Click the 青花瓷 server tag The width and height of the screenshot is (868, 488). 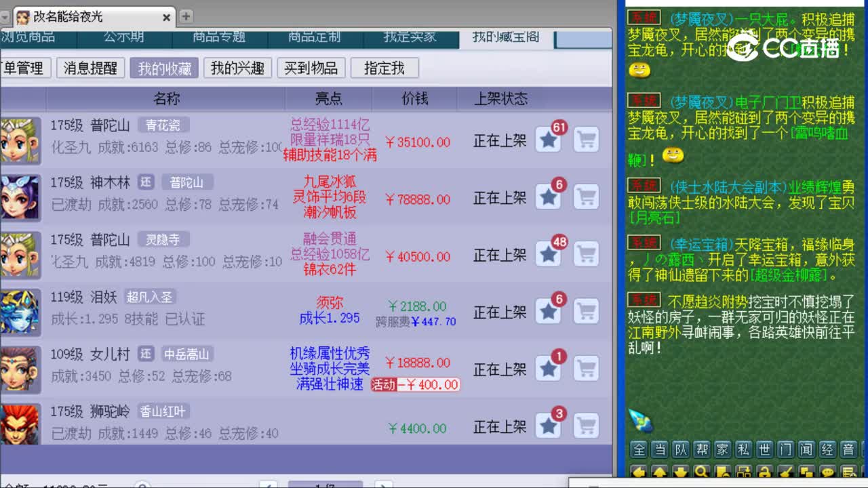[x=163, y=125]
